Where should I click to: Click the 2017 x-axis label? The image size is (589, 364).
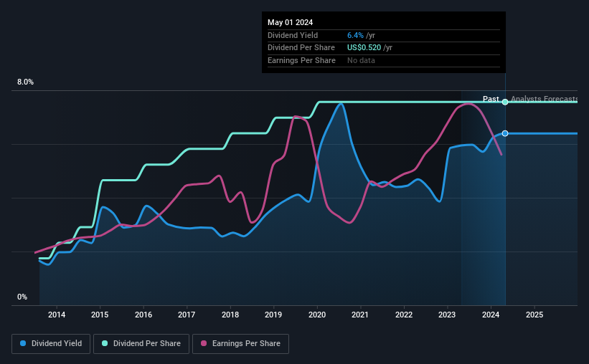click(x=187, y=315)
